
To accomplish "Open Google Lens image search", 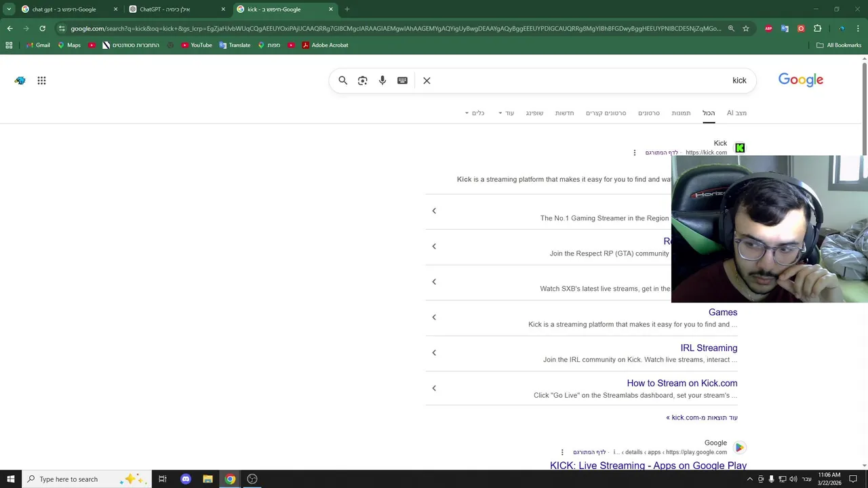I will (363, 81).
